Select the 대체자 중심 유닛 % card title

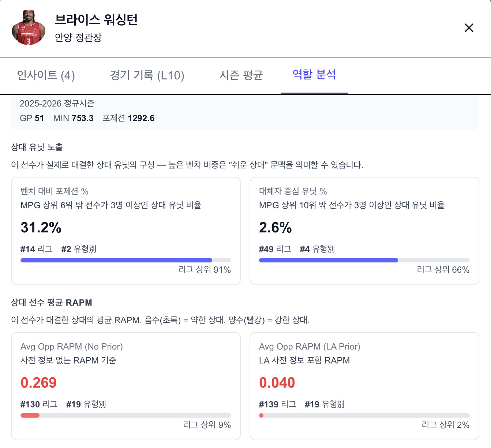293,191
